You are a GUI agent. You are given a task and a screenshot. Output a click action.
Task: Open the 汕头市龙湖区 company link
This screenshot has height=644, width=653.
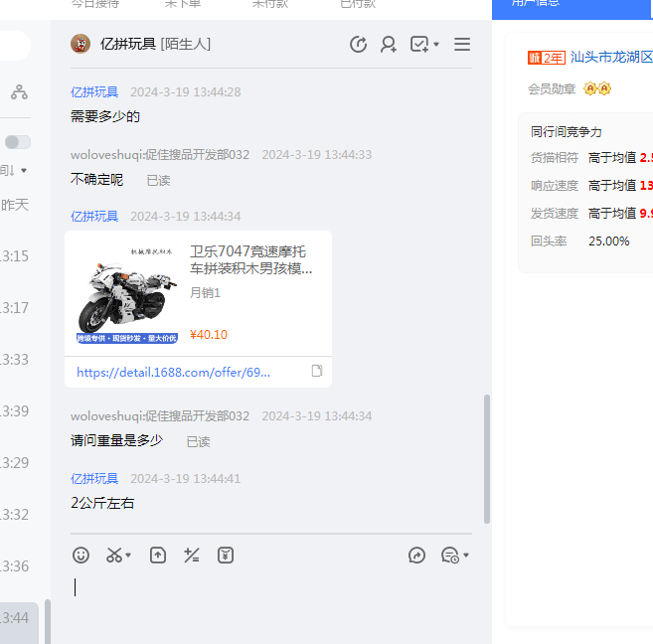(x=611, y=57)
